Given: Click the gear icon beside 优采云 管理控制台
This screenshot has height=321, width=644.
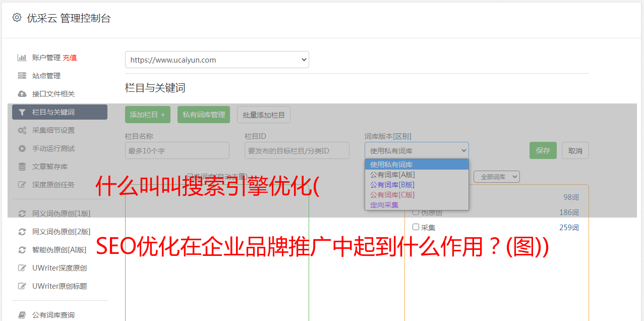Looking at the screenshot, I should (x=17, y=18).
